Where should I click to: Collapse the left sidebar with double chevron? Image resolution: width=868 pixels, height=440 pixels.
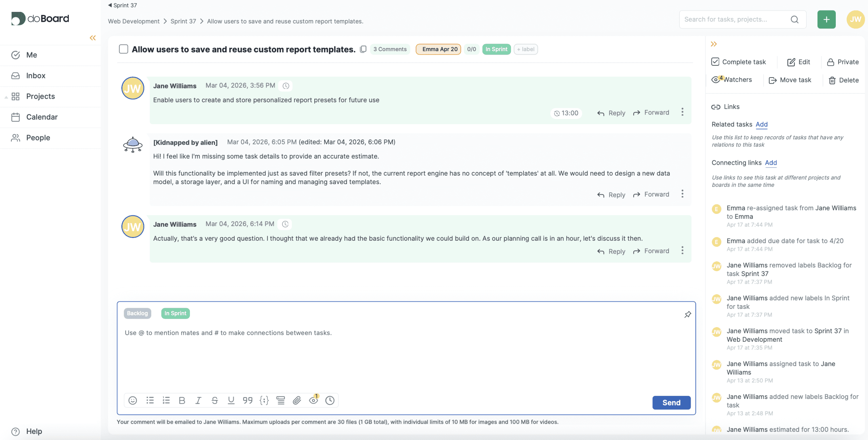pyautogui.click(x=93, y=38)
